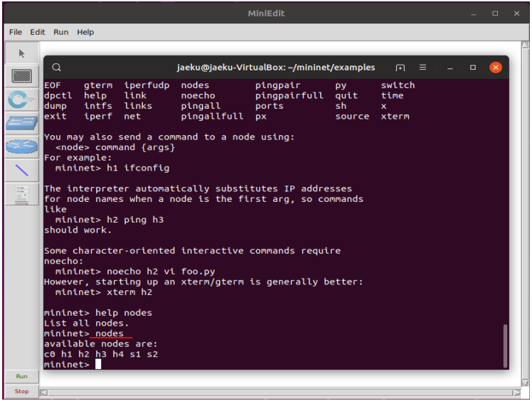Select the Legacy Switch tool

point(22,123)
